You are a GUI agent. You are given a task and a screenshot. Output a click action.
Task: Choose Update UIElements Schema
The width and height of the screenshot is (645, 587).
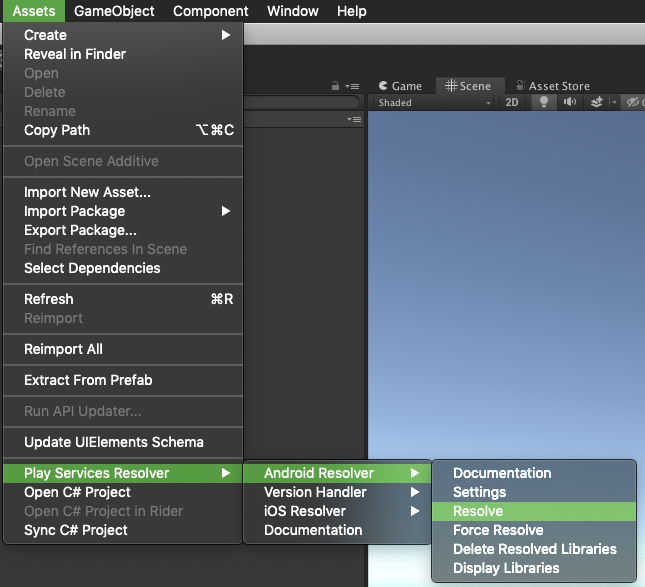coord(123,442)
